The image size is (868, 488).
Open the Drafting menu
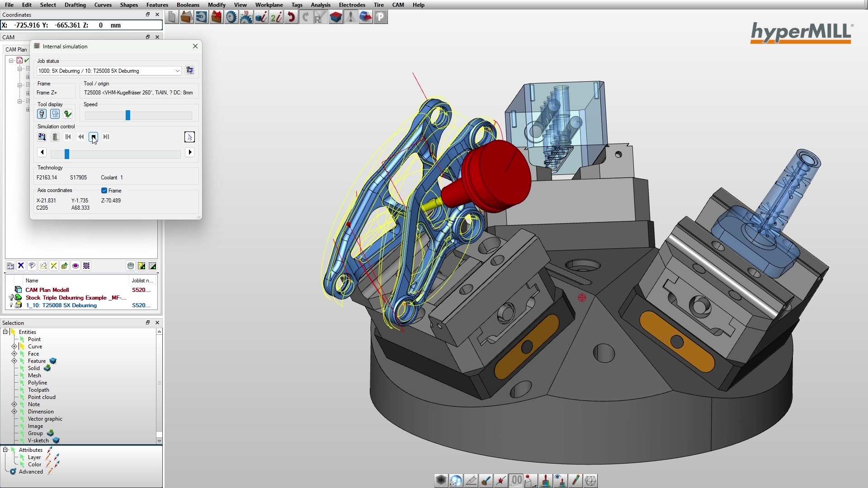[75, 5]
